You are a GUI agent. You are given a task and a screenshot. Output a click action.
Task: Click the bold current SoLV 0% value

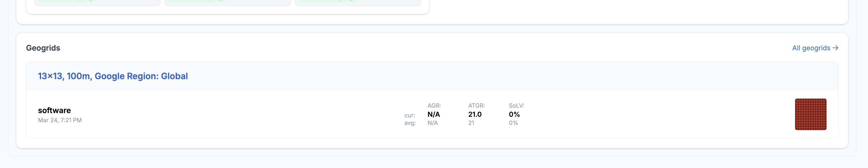514,114
